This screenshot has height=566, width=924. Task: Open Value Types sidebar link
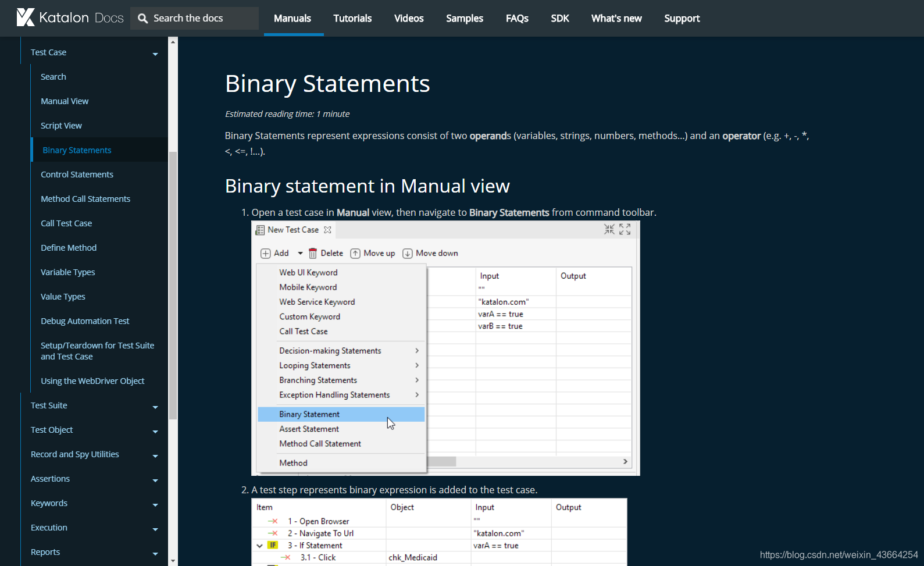[63, 297]
